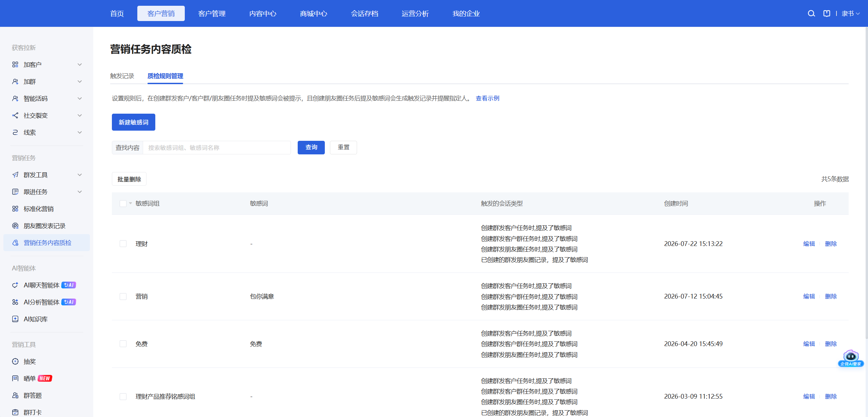Click the 查询 button
Viewport: 868px width, 417px height.
pos(311,148)
